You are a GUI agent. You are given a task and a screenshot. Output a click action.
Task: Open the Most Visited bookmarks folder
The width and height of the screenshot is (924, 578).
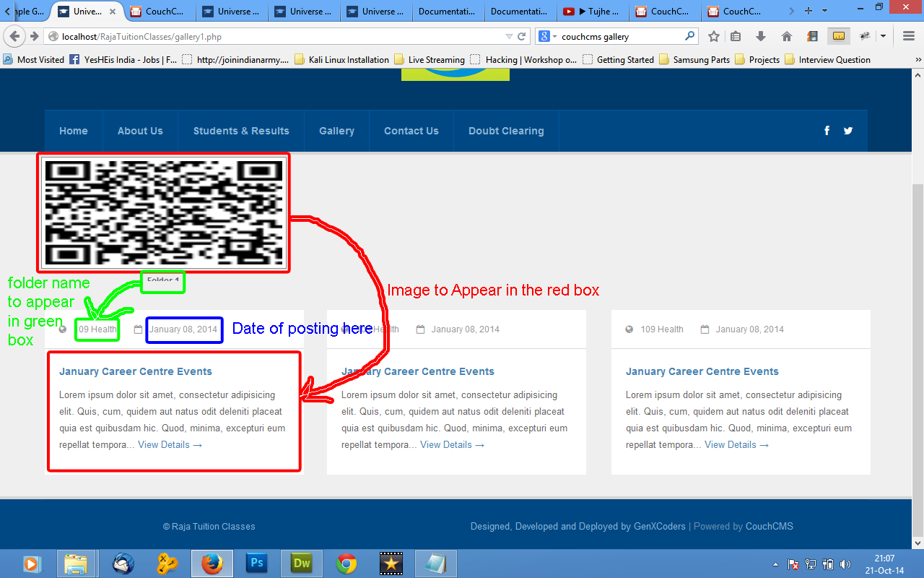(33, 60)
